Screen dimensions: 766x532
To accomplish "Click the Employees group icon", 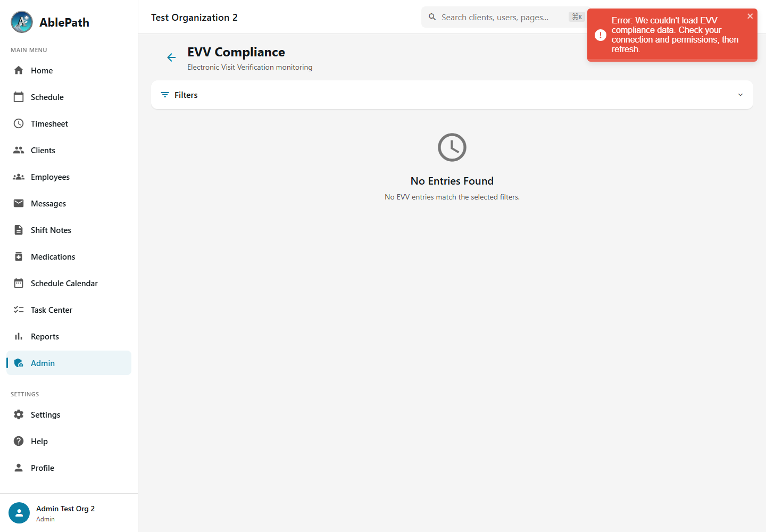I will tap(19, 177).
